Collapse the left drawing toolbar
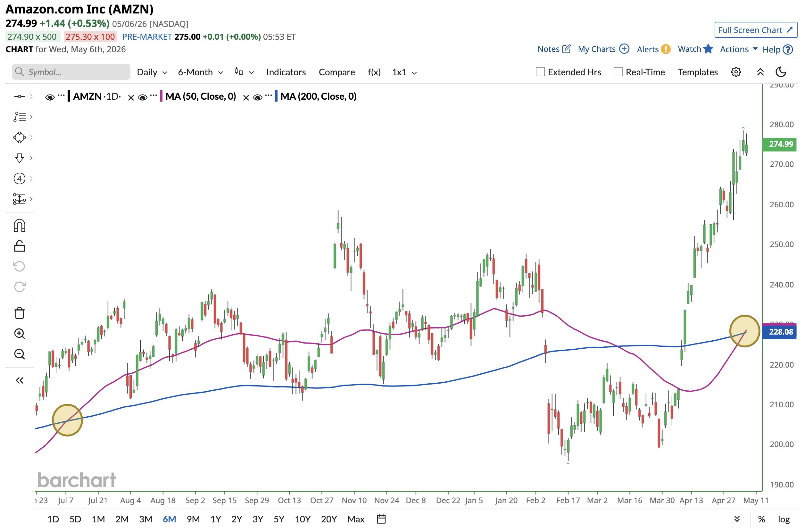Viewport: 805px width, 532px height. coord(19,381)
